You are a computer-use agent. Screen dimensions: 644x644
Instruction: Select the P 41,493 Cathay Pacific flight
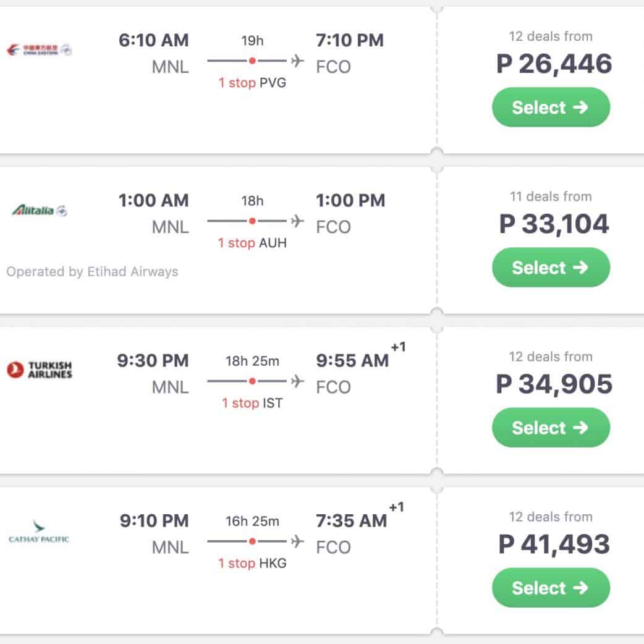(551, 588)
